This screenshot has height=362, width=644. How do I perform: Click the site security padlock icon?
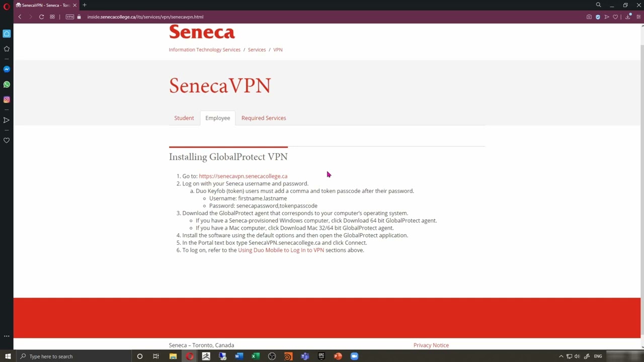(x=79, y=17)
